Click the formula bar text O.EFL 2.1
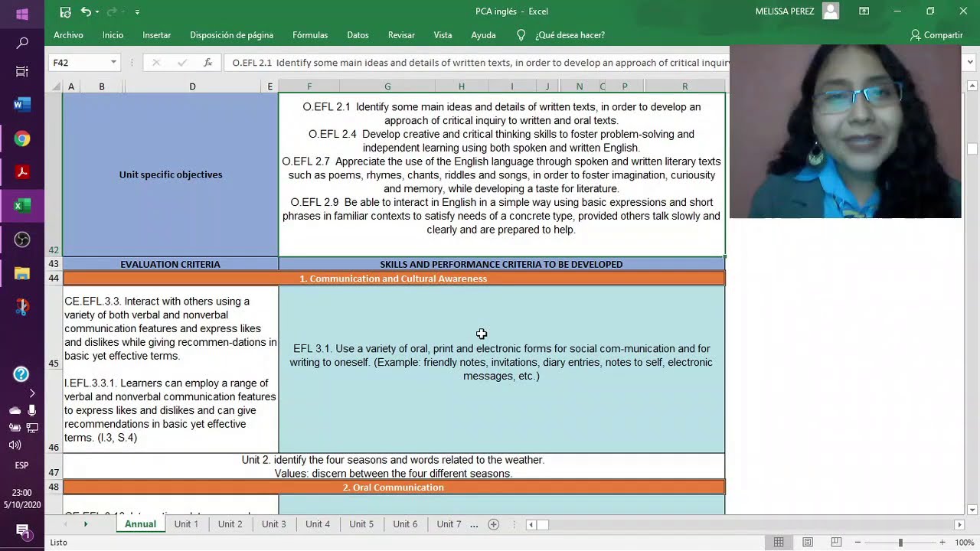Viewport: 980px width, 551px height. point(253,63)
